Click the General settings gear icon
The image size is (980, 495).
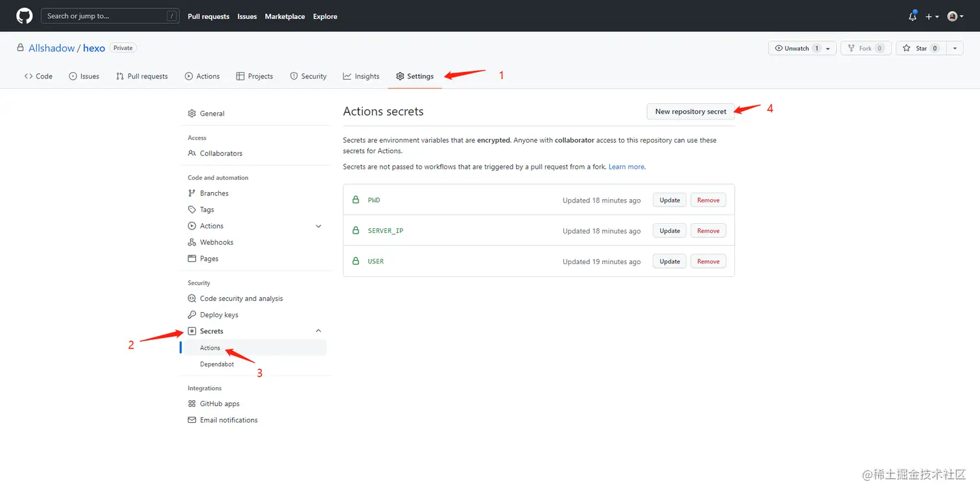[x=192, y=114]
